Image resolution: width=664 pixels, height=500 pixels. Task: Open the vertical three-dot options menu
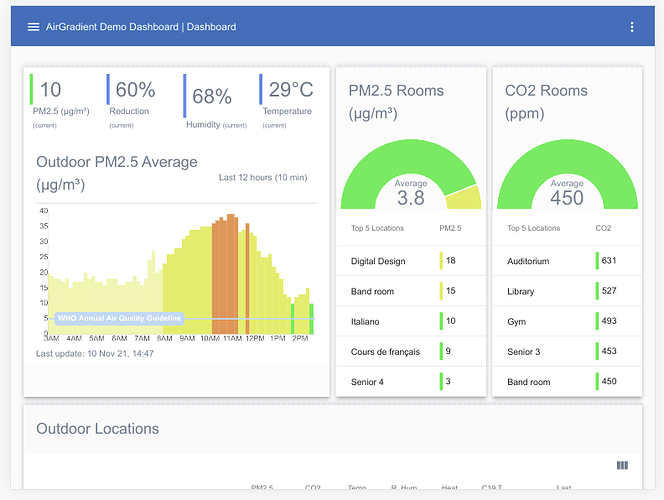[632, 27]
